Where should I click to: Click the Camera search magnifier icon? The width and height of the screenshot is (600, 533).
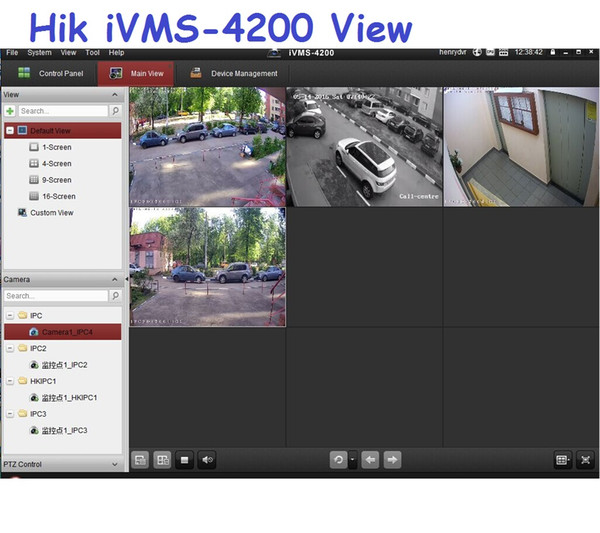coord(115,296)
